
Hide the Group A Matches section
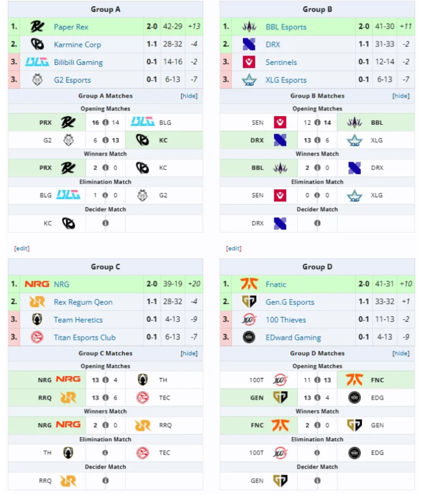189,96
